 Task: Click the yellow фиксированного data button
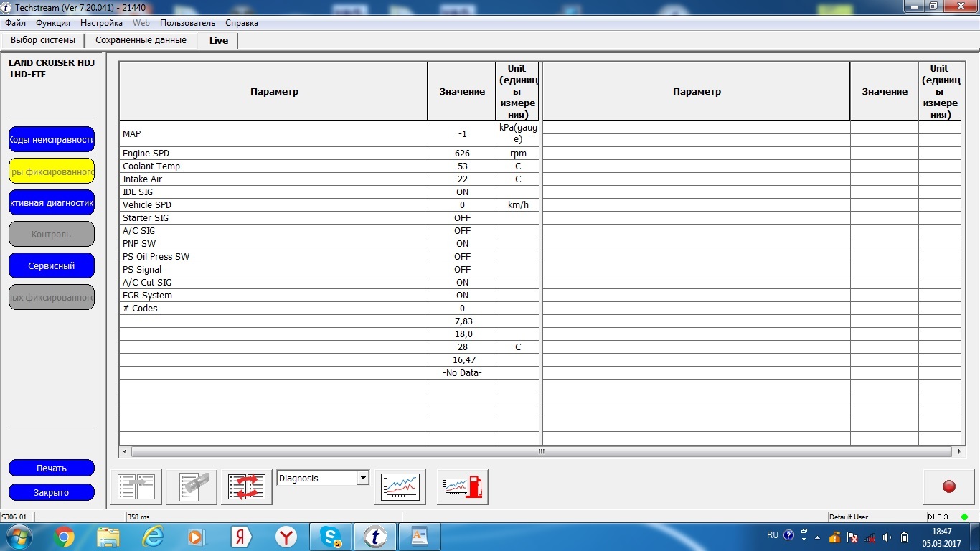(x=52, y=171)
